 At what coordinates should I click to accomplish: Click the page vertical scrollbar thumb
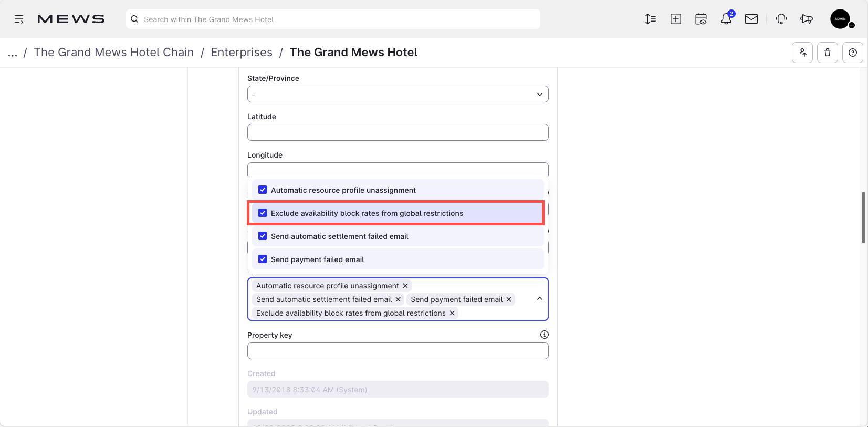coord(863,217)
